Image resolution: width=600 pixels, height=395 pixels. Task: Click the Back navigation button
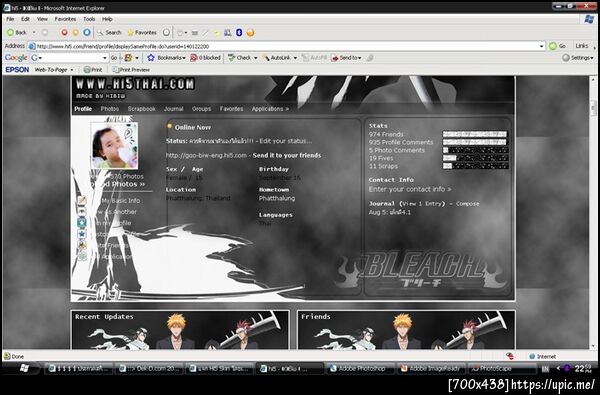(16, 33)
